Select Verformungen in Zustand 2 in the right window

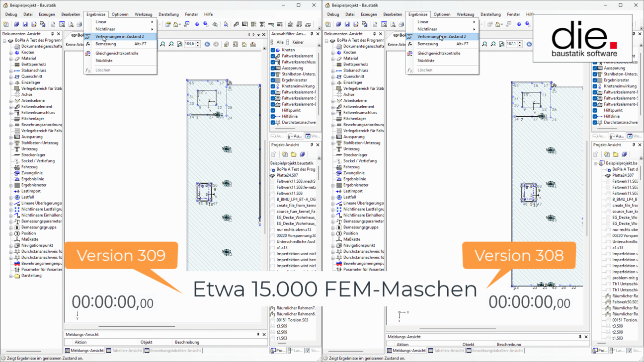click(441, 36)
